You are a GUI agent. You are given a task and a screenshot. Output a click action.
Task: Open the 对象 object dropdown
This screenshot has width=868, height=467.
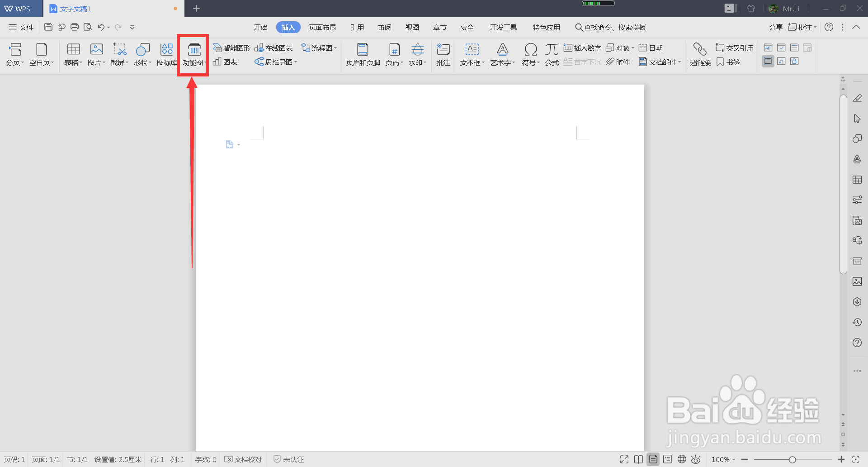point(620,48)
